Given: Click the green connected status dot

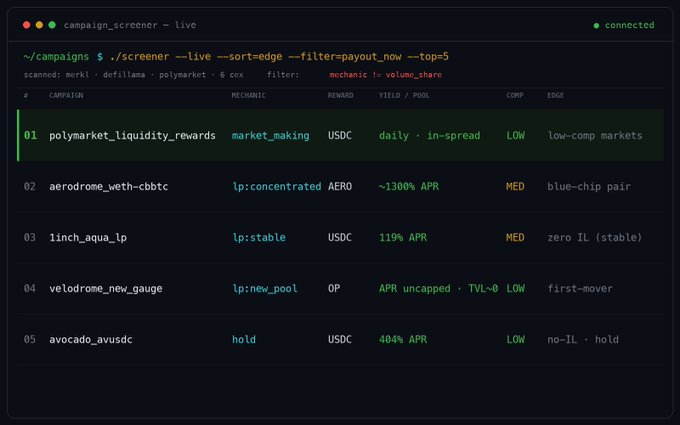Looking at the screenshot, I should click(596, 26).
